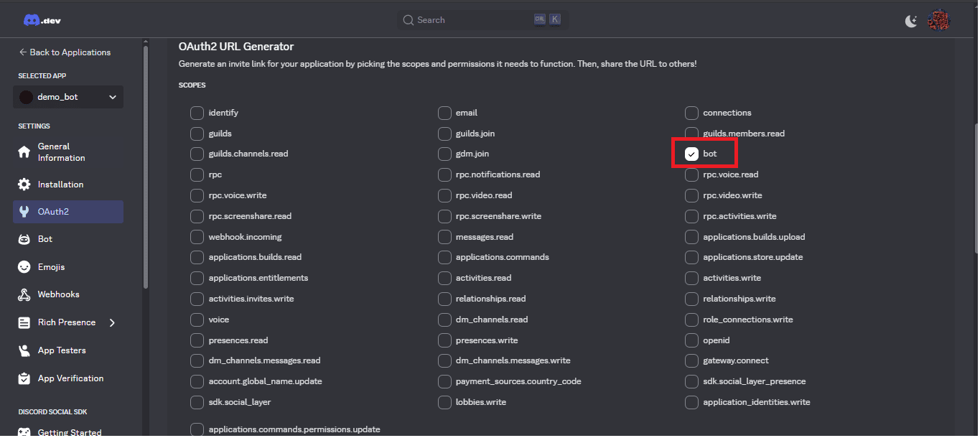Open the App Verification page
The height and width of the screenshot is (438, 980).
point(68,378)
